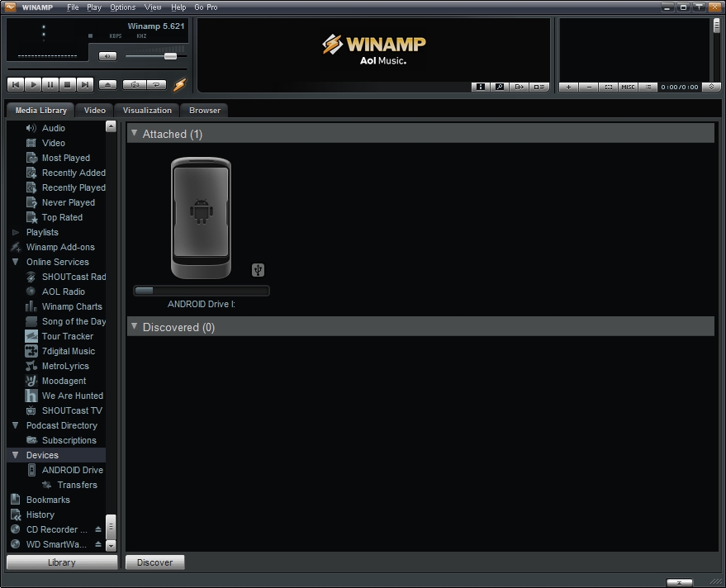Collapse the Discovered (0) section
The image size is (726, 588).
(135, 326)
